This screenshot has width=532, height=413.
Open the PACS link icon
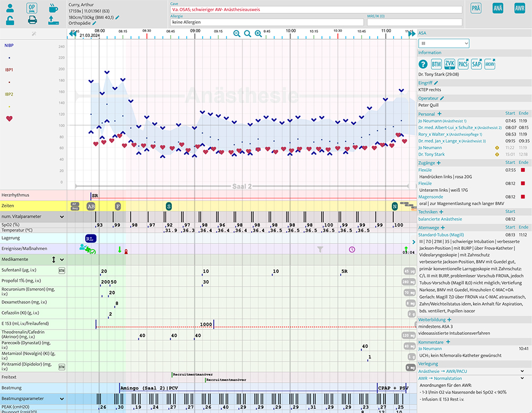pos(463,64)
